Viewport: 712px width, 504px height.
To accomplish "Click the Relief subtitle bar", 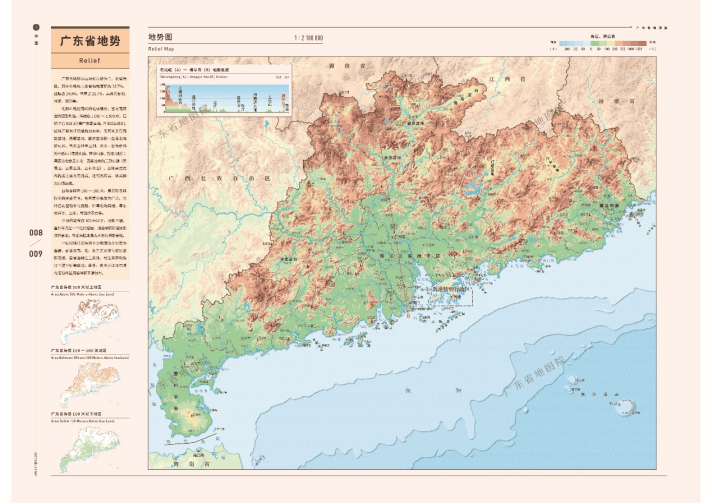I will tap(90, 60).
